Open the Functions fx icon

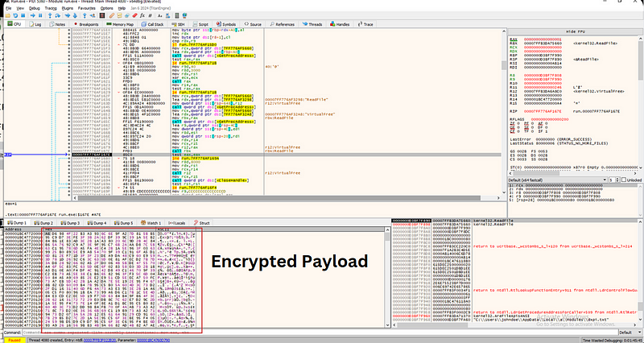142,15
